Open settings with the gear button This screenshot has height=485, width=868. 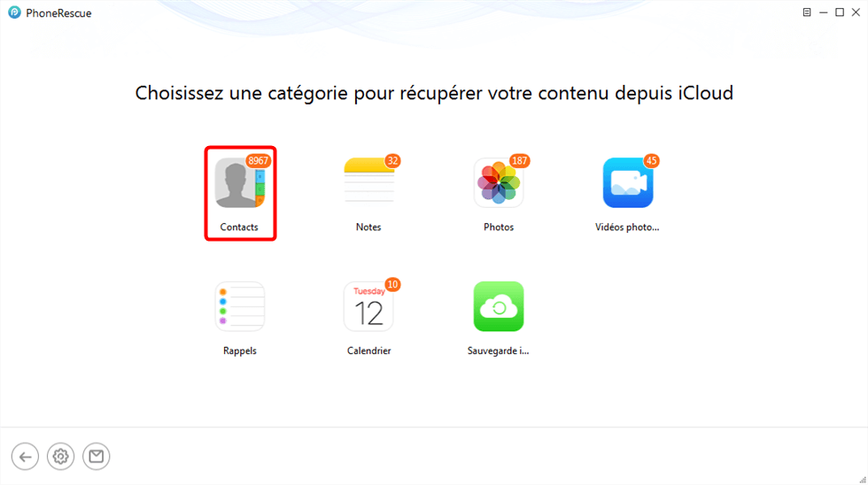[60, 457]
